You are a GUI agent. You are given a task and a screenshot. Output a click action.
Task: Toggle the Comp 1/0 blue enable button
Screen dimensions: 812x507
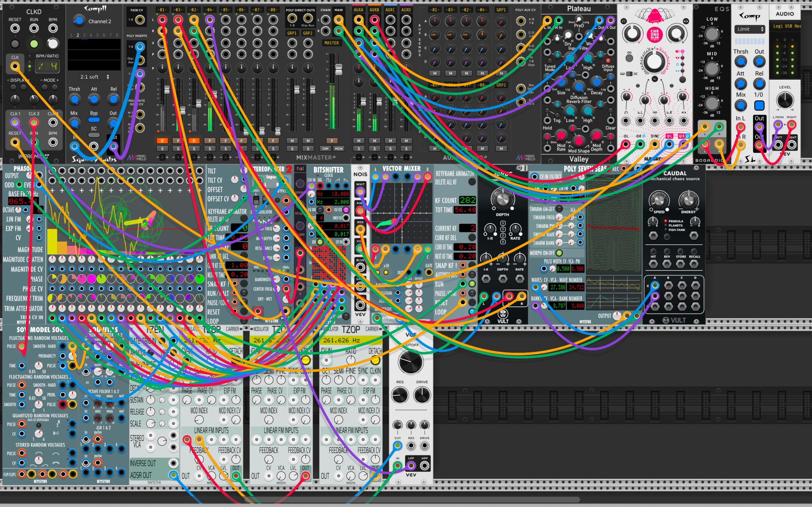(x=759, y=105)
